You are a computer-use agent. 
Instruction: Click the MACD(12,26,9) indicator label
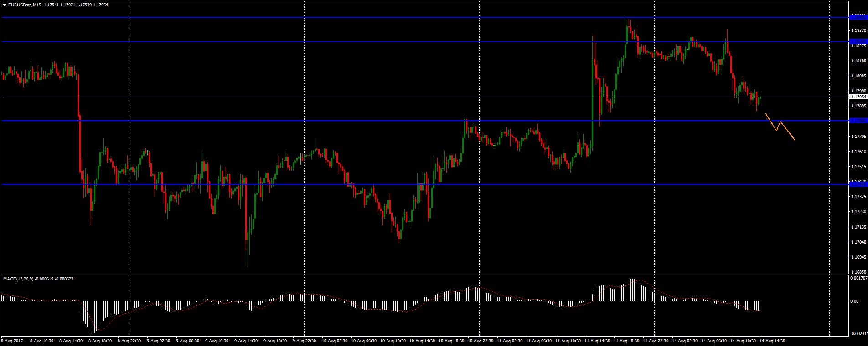tap(18, 279)
